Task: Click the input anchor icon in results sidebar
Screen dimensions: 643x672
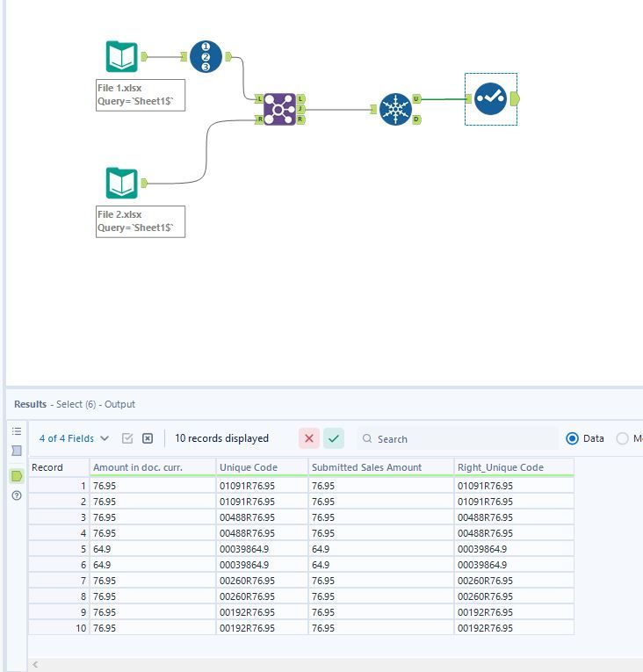Action: click(x=17, y=451)
